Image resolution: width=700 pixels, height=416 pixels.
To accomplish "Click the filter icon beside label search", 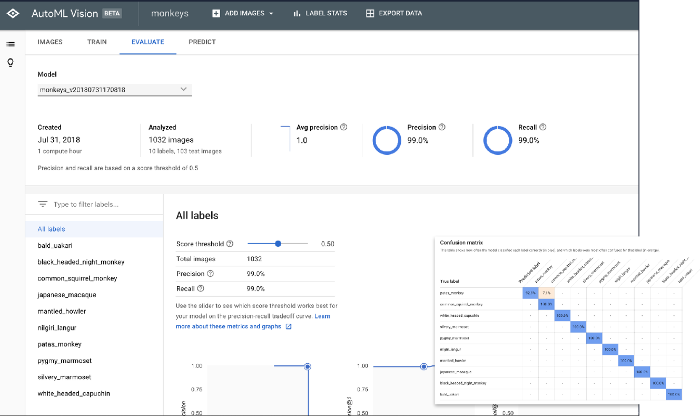I will [x=42, y=204].
